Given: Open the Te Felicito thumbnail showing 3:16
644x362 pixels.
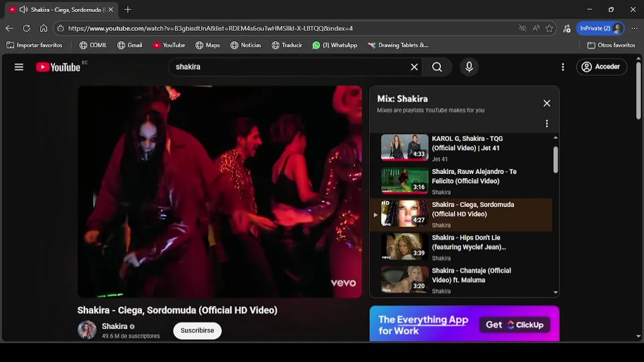Looking at the screenshot, I should tap(405, 180).
